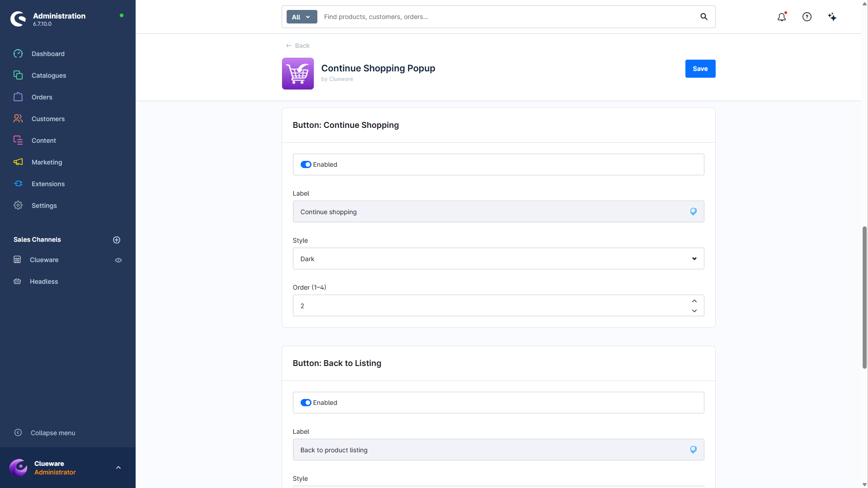
Task: Click the page vertical scrollbar
Action: point(864,297)
